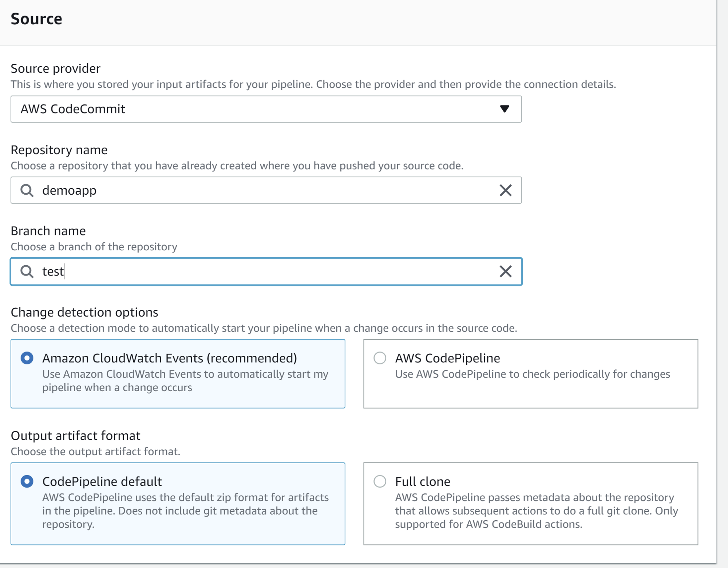Click the 'Choose a branch of the repository' hint

point(94,247)
